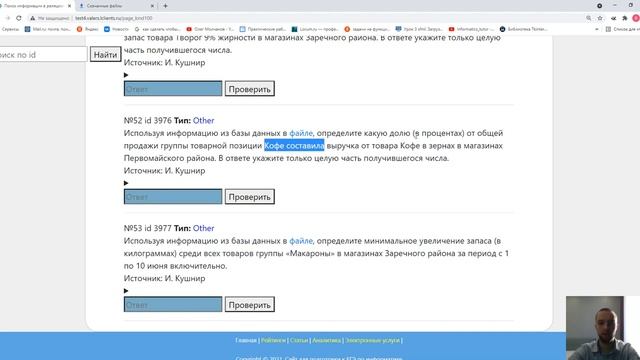640x360 pixels.
Task: Click the Chrome media control icon near window buttons
Action: 599,6
